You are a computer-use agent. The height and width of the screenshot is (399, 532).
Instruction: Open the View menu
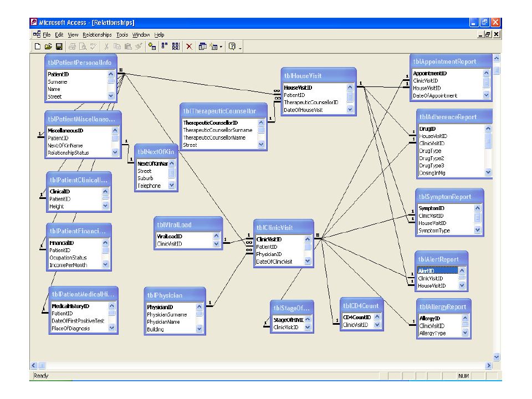(x=73, y=34)
